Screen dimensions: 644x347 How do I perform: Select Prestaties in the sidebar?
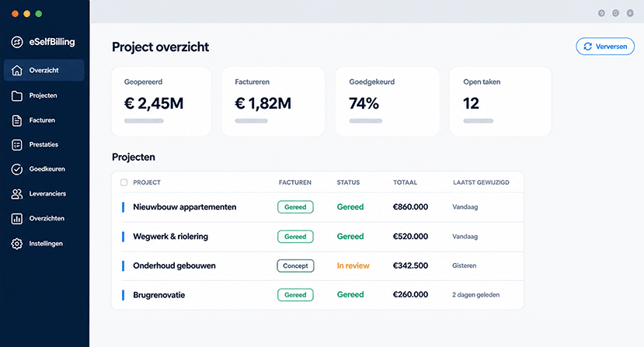pyautogui.click(x=44, y=144)
